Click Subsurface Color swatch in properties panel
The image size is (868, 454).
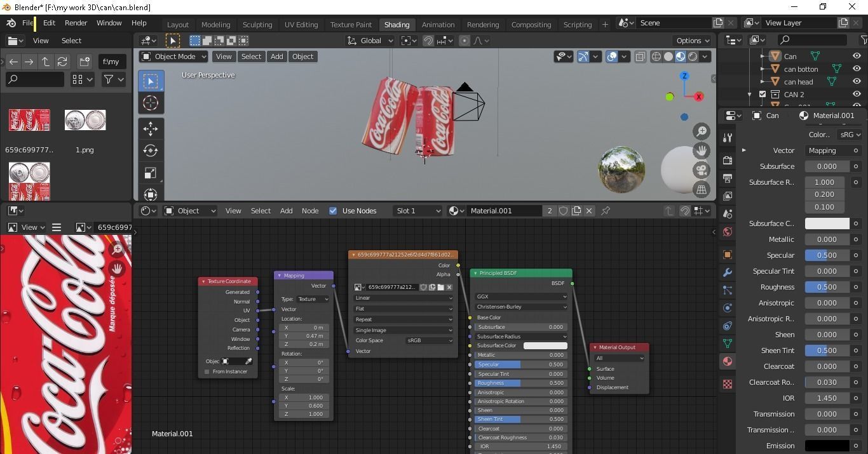[x=827, y=224]
